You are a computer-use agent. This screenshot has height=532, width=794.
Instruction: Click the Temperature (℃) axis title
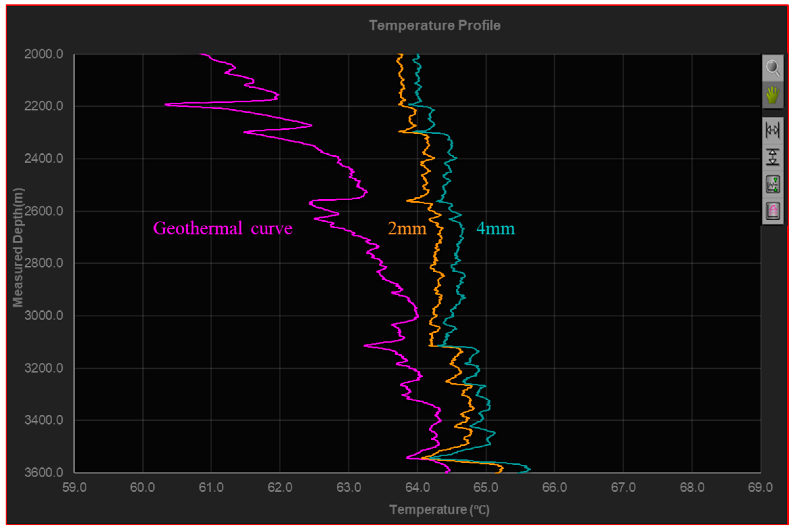click(x=439, y=510)
